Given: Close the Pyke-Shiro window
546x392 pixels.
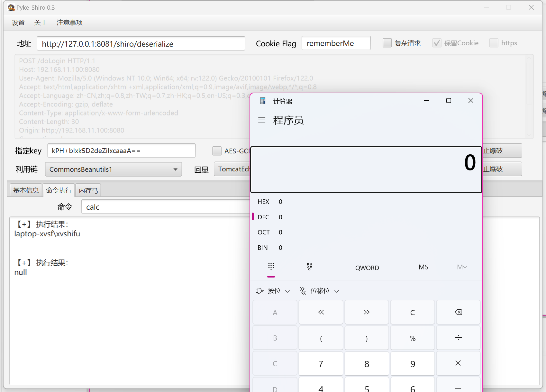Looking at the screenshot, I should (x=531, y=7).
